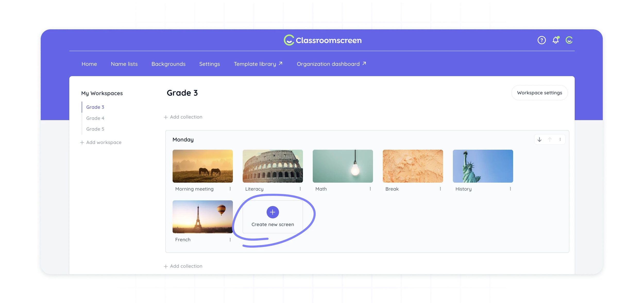The image size is (644, 303).
Task: Open History screen options menu
Action: [x=510, y=189]
